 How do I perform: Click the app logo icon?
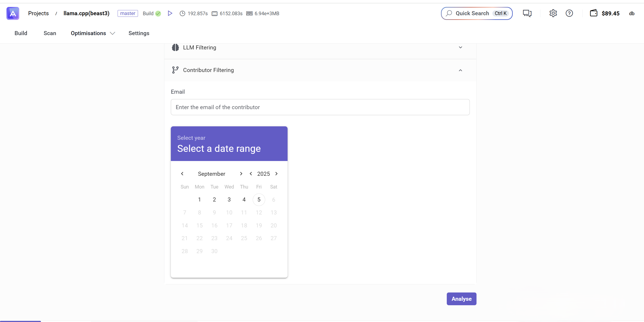(x=13, y=13)
